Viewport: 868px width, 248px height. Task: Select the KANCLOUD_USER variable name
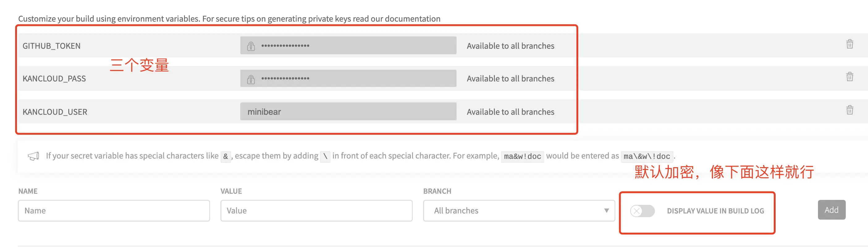tap(55, 112)
